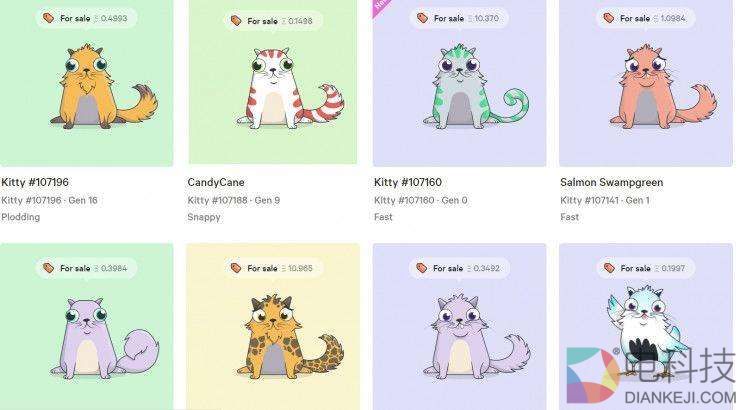Click the tag icon beside the 0.3492 price
Viewport: 740px width, 410px height.
[x=422, y=268]
